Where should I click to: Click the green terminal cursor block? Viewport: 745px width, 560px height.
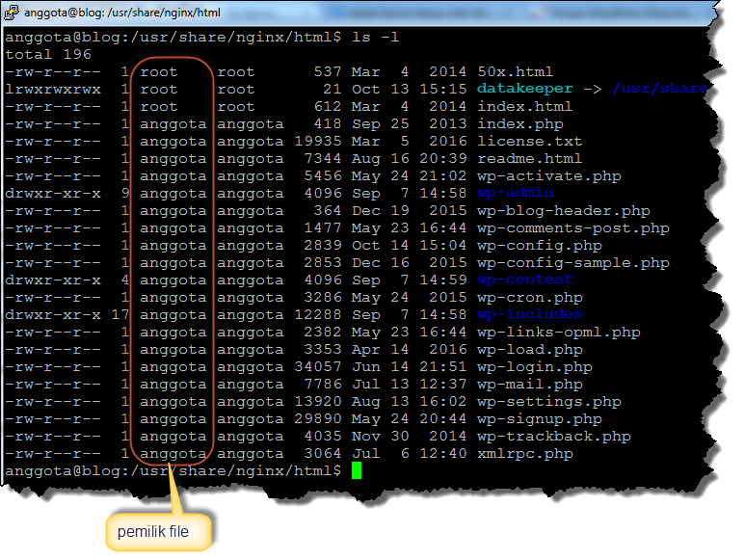pyautogui.click(x=356, y=470)
